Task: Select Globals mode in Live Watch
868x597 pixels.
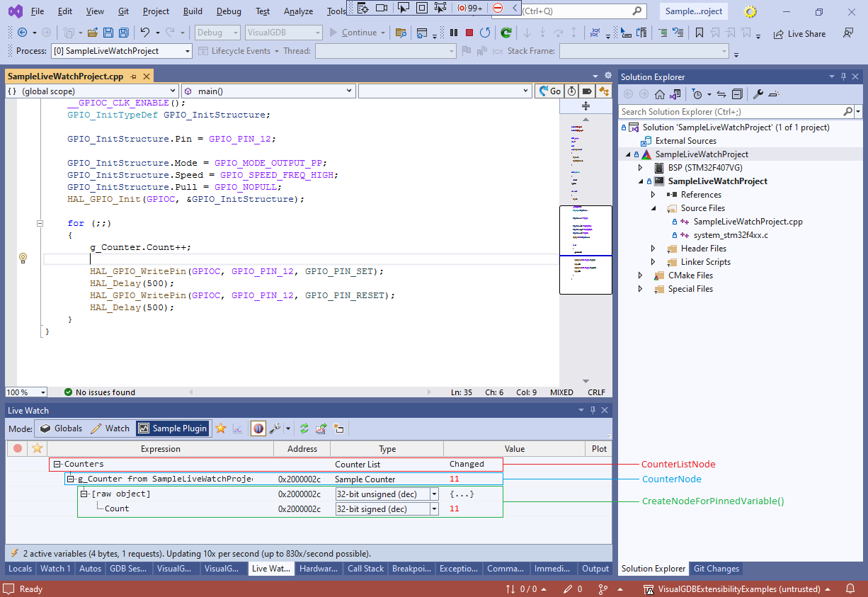Action: 61,428
